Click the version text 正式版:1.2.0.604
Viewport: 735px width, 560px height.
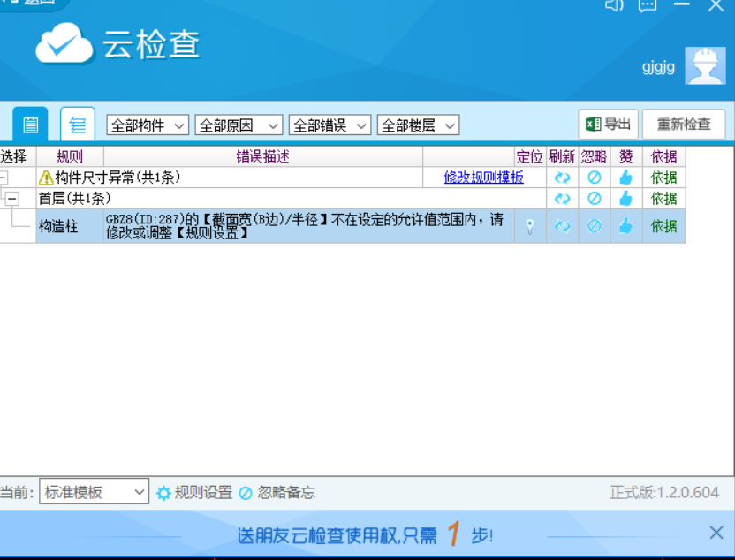664,493
